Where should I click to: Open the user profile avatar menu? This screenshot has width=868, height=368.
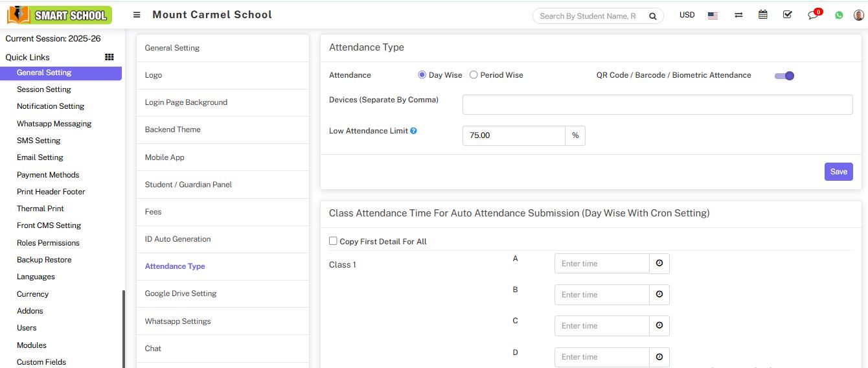point(859,15)
